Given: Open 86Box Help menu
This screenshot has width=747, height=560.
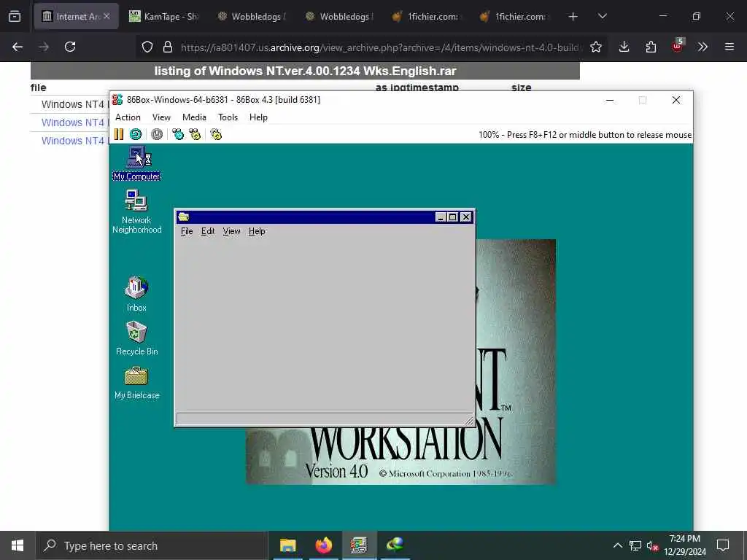Looking at the screenshot, I should point(258,117).
